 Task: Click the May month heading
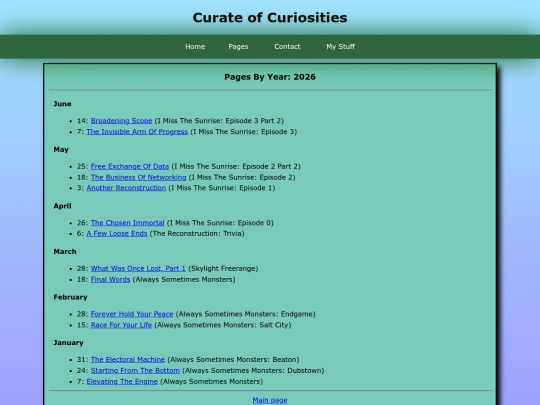61,149
